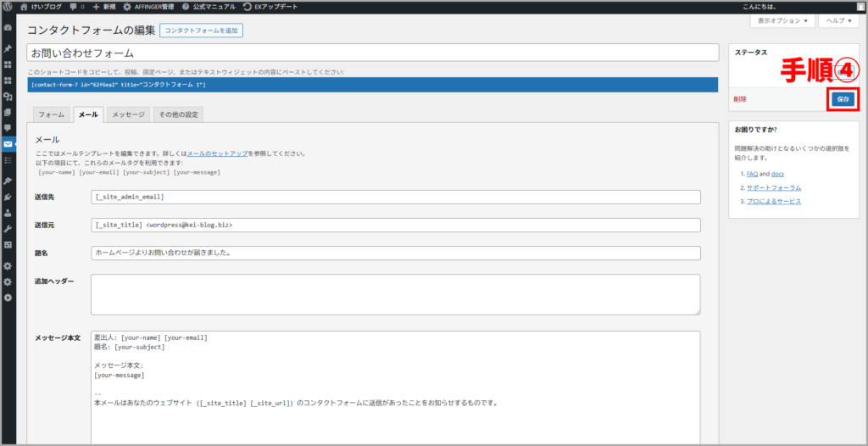Open Appearance via the paintbrush sidebar icon

[x=8, y=181]
